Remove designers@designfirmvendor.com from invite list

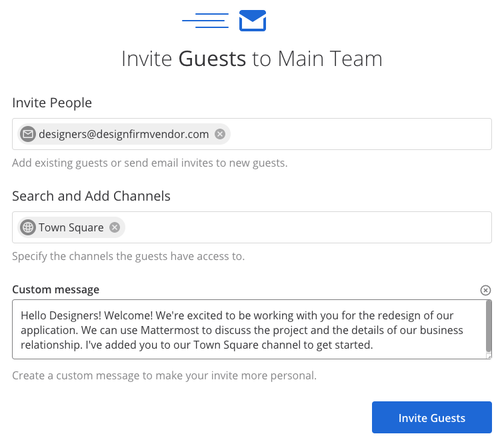(x=220, y=134)
